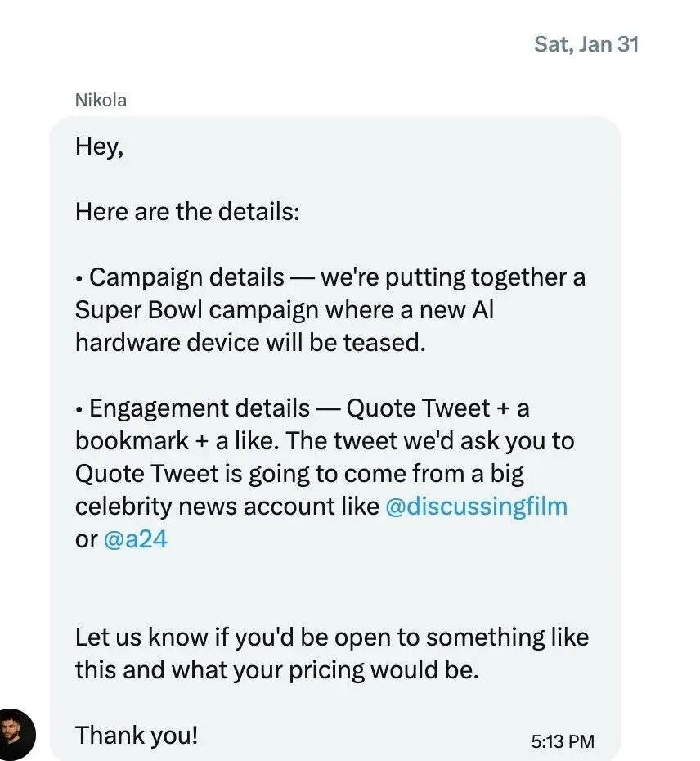Click the sender name Nikola
Image resolution: width=700 pixels, height=761 pixels.
click(101, 101)
